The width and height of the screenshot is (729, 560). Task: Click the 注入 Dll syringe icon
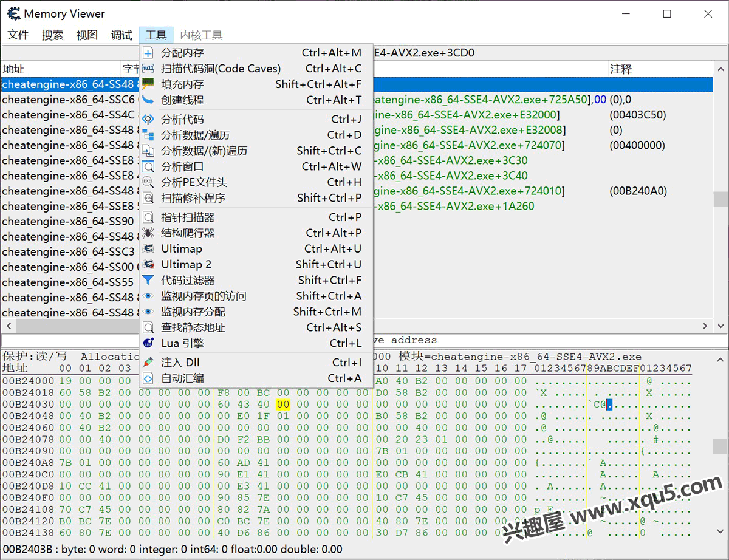tap(148, 363)
